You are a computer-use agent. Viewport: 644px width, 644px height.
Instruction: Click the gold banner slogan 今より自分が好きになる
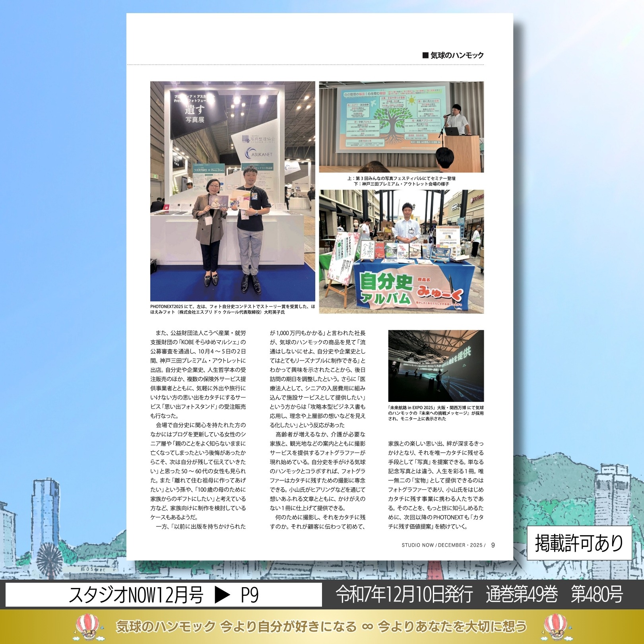pyautogui.click(x=288, y=627)
